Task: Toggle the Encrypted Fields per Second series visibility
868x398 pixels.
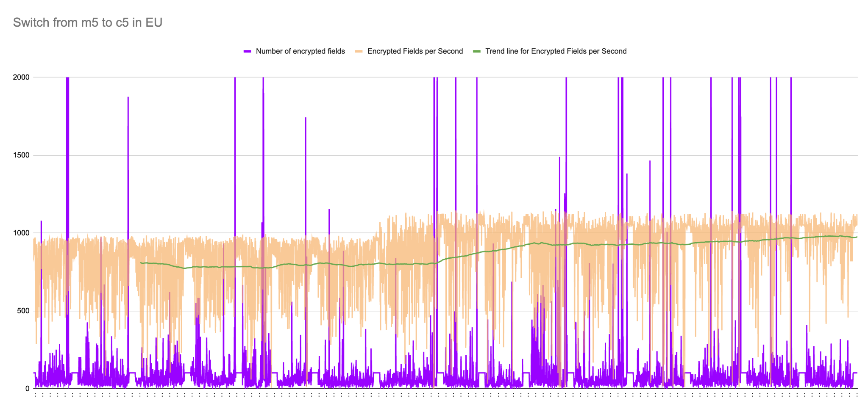Action: pos(415,51)
